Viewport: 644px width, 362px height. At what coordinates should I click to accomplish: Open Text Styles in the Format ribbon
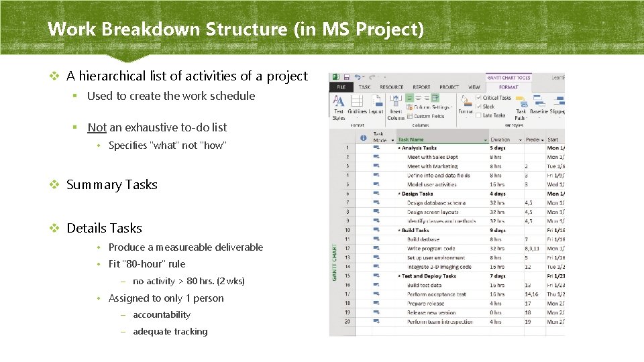(x=338, y=108)
